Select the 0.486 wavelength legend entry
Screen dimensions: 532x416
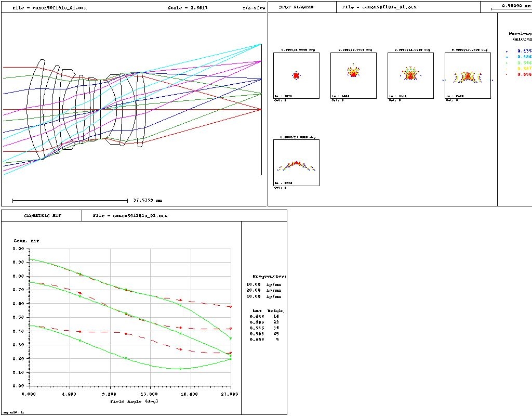[x=519, y=57]
